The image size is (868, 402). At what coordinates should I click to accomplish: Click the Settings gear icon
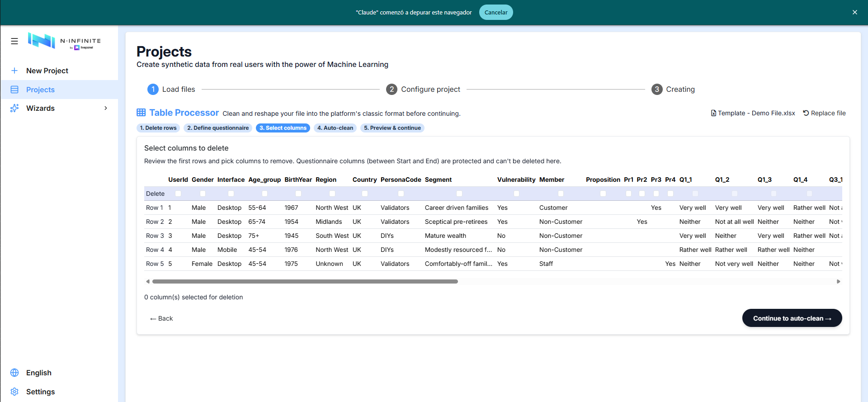point(14,392)
